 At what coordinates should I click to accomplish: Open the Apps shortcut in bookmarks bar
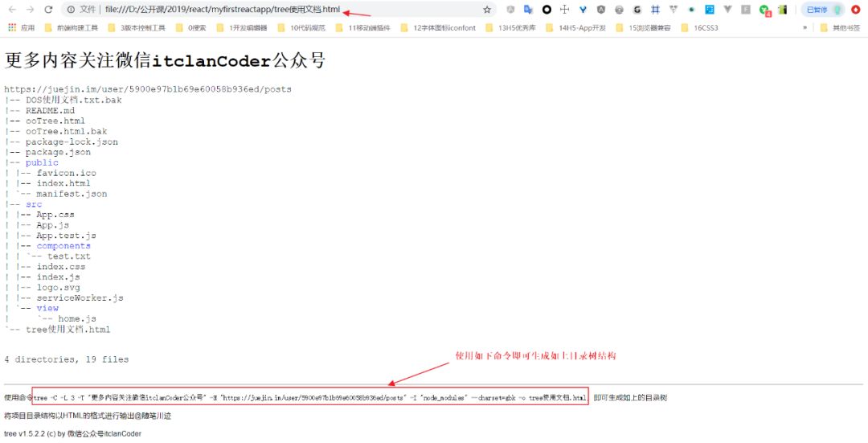coord(22,27)
